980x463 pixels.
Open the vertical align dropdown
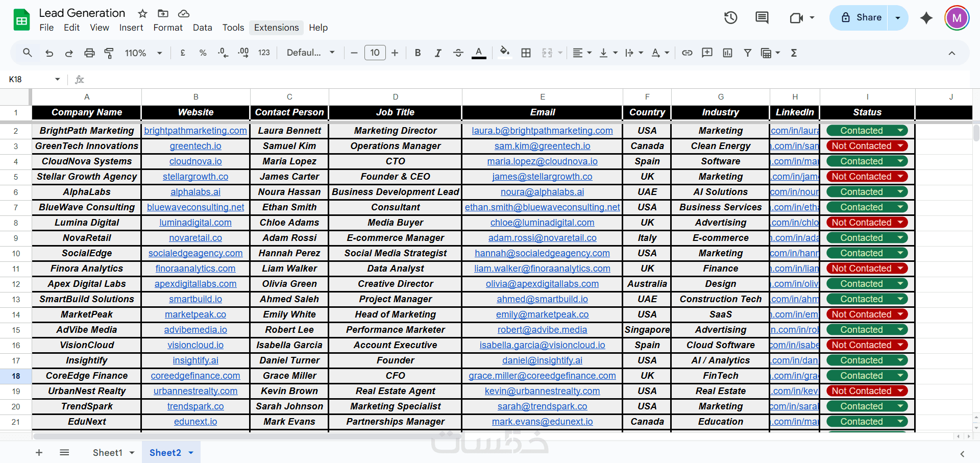click(x=608, y=53)
